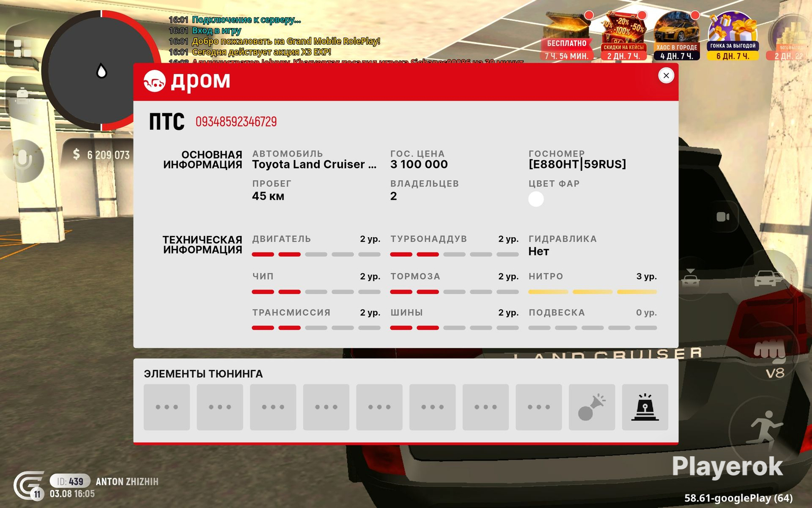
Task: Tap the Чип level progress bar
Action: click(x=316, y=292)
